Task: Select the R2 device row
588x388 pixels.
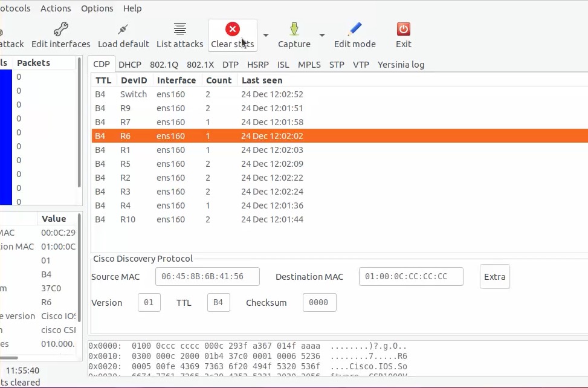Action: point(340,177)
